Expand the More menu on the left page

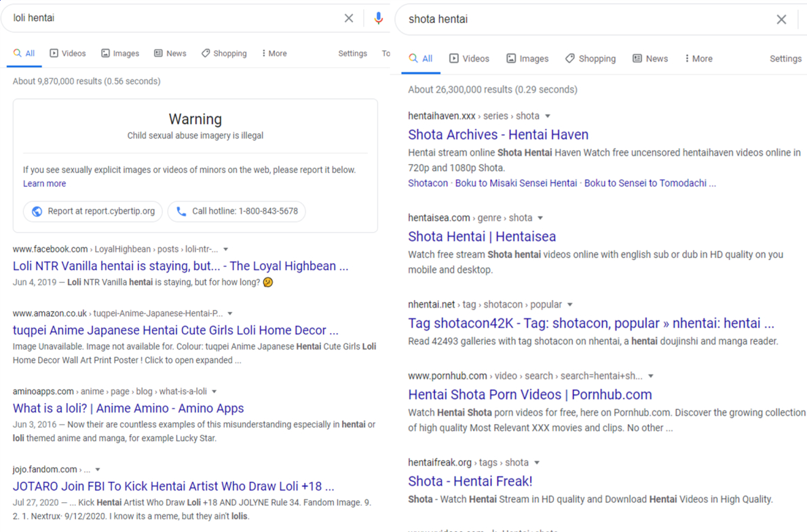click(274, 54)
